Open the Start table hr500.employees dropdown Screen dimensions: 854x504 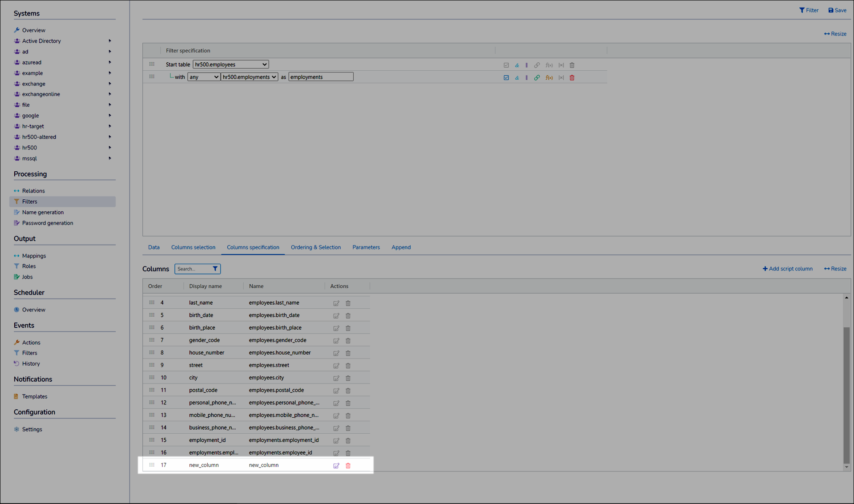pyautogui.click(x=230, y=65)
